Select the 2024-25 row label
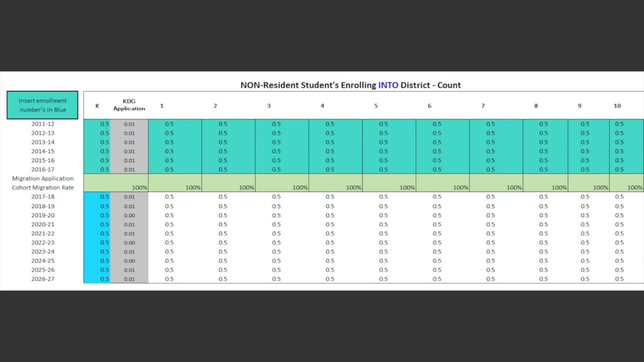 coord(43,260)
